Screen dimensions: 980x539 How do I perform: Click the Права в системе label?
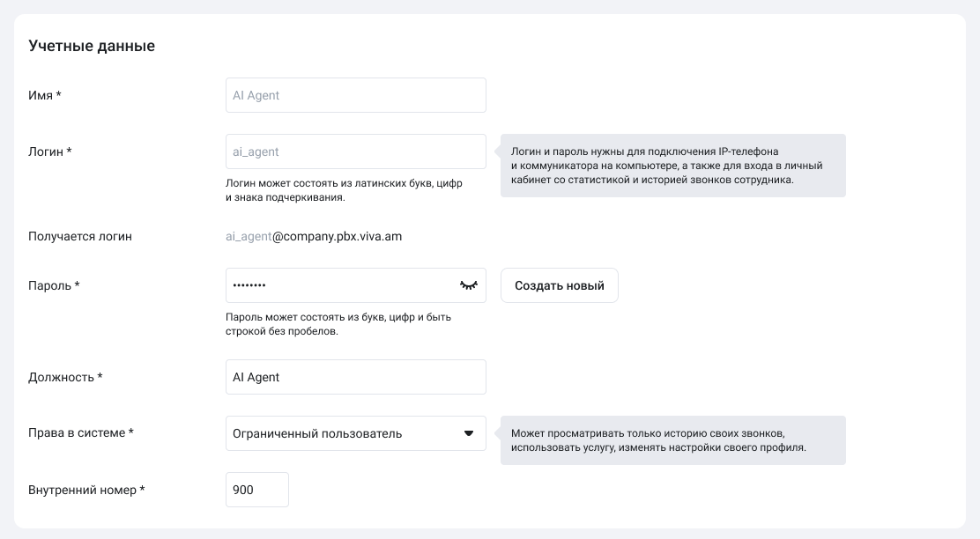click(80, 432)
